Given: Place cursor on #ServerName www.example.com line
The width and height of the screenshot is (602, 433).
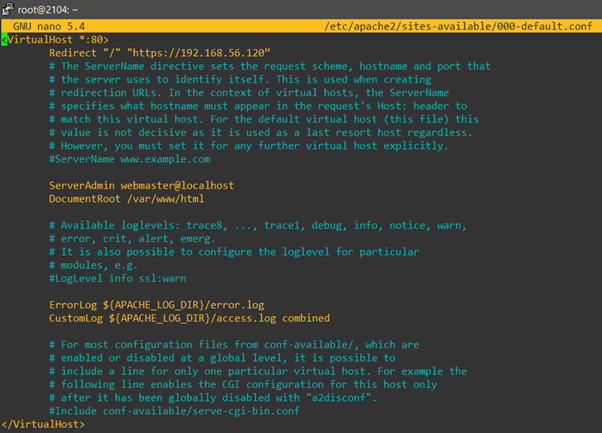Looking at the screenshot, I should pyautogui.click(x=129, y=159).
